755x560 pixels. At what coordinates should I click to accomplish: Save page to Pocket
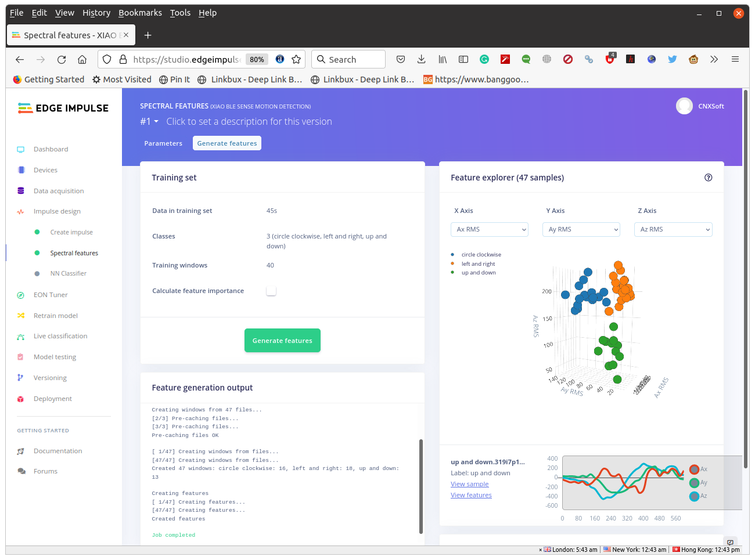(x=401, y=59)
